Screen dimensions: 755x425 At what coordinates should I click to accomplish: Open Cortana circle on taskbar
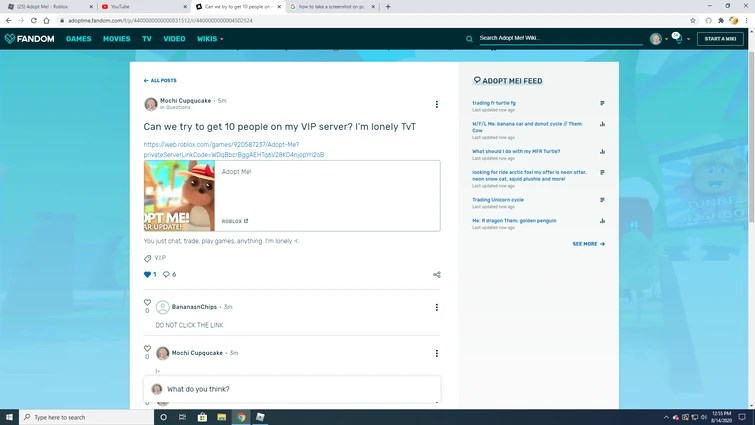click(163, 417)
